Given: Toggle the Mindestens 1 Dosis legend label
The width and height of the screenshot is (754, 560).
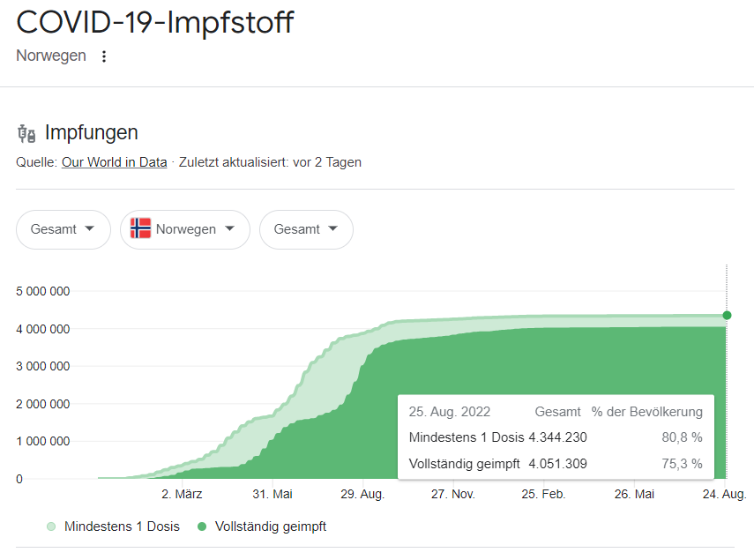Looking at the screenshot, I should 122,526.
